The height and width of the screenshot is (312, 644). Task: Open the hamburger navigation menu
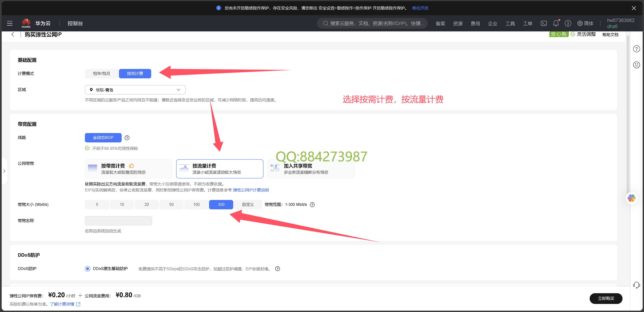(10, 23)
